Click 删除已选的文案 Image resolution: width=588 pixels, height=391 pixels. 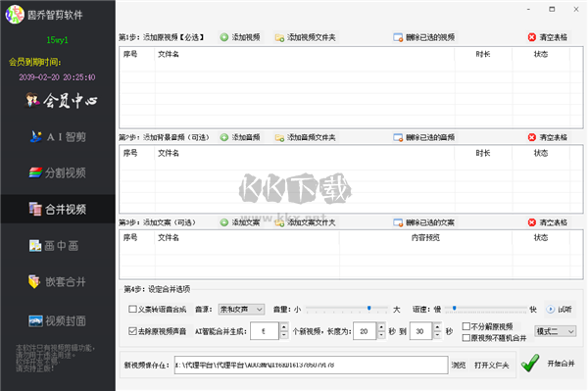424,222
